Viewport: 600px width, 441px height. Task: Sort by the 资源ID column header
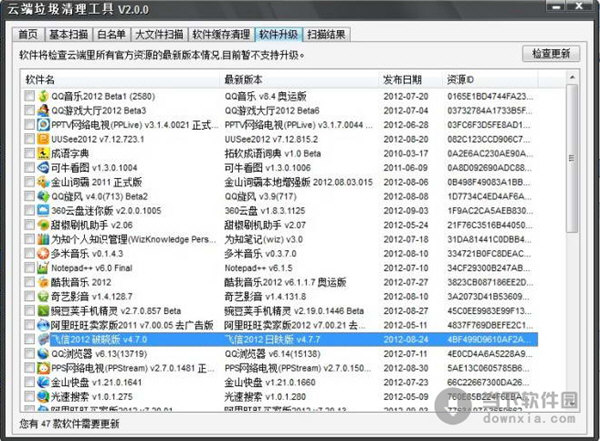(x=490, y=80)
